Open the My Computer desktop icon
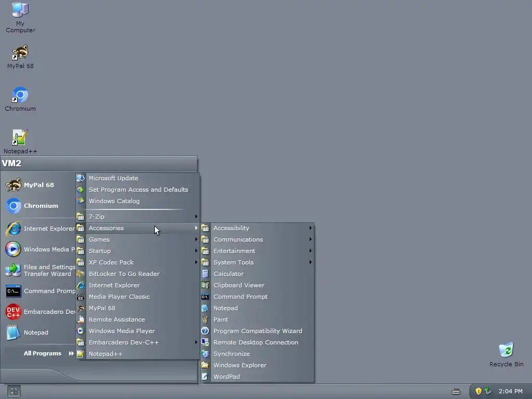 pyautogui.click(x=20, y=17)
